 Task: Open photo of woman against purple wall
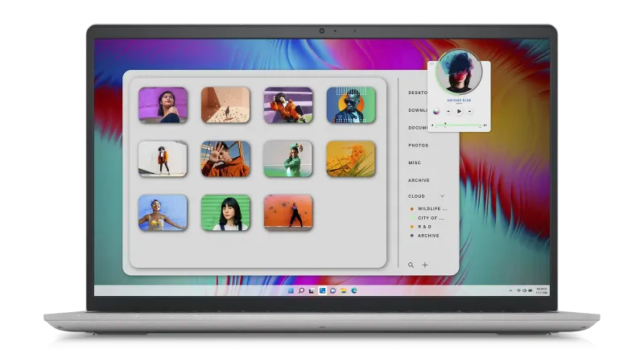(163, 105)
